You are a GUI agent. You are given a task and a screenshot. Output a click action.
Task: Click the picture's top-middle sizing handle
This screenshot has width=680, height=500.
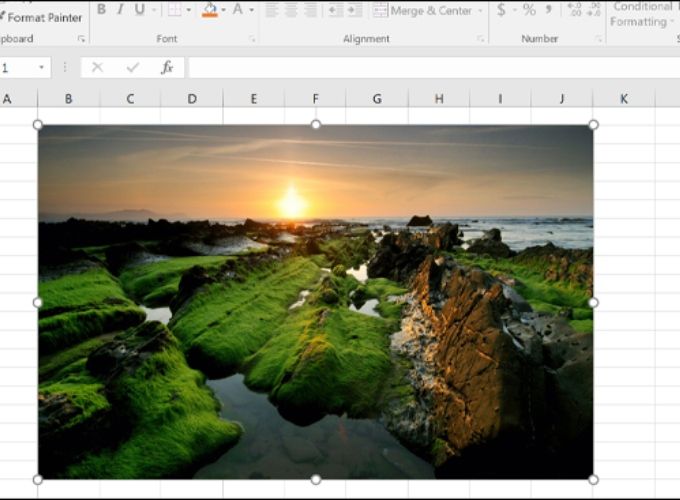pos(316,125)
